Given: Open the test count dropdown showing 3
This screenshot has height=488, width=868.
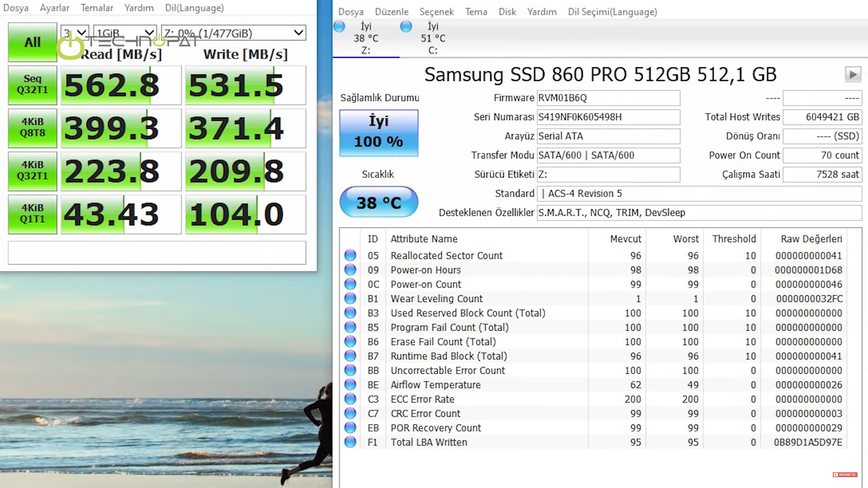Looking at the screenshot, I should (x=75, y=33).
